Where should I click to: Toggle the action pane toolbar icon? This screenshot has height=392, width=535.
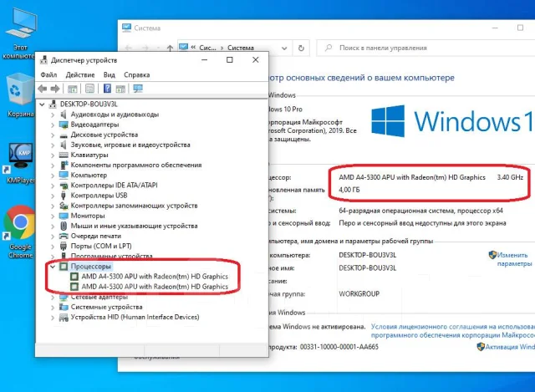coord(120,89)
